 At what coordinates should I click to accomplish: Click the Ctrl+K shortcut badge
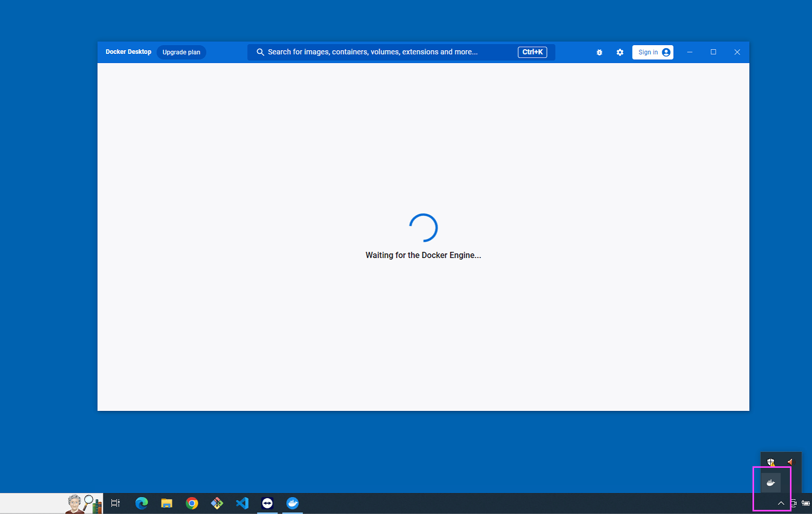click(x=532, y=52)
